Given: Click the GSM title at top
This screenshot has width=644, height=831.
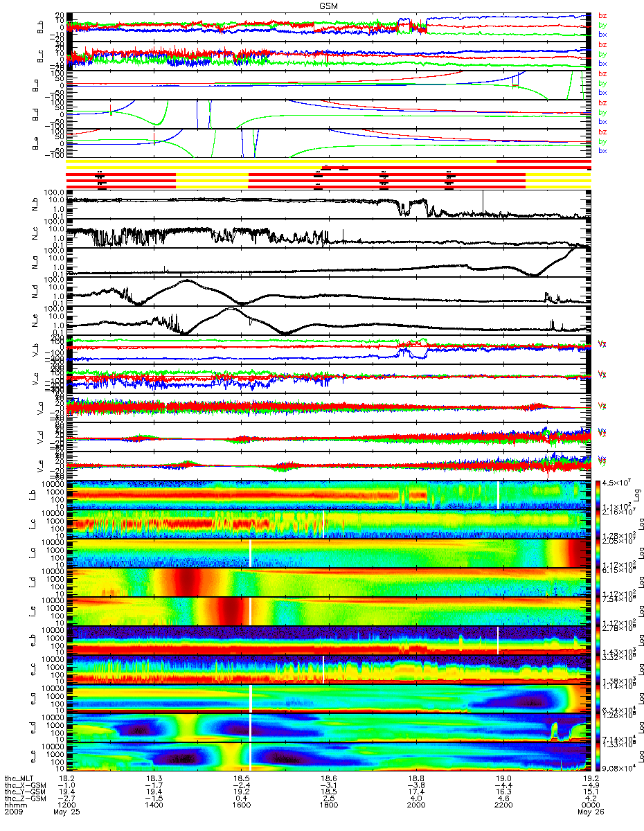Looking at the screenshot, I should pos(329,6).
